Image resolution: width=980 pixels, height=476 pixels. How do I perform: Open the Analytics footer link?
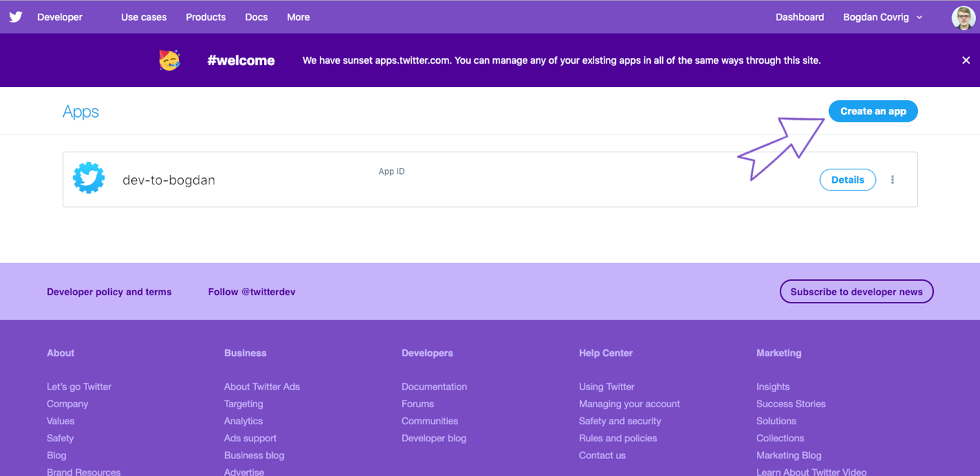(244, 421)
